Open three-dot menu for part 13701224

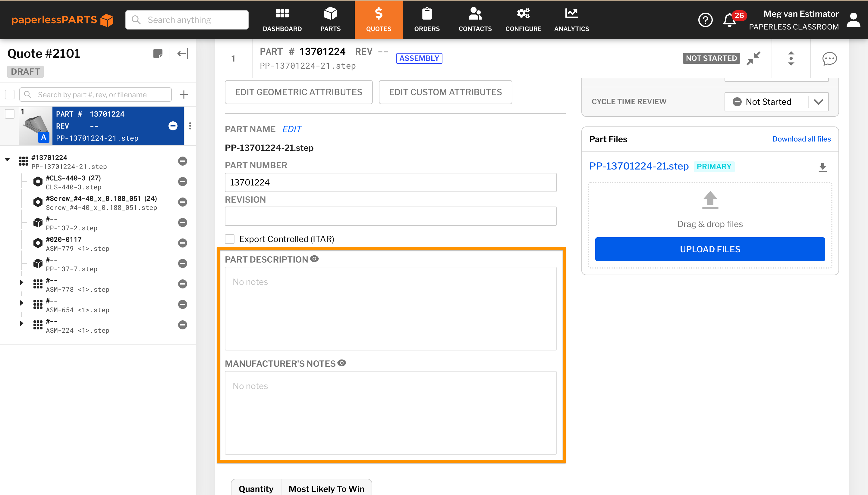click(190, 126)
